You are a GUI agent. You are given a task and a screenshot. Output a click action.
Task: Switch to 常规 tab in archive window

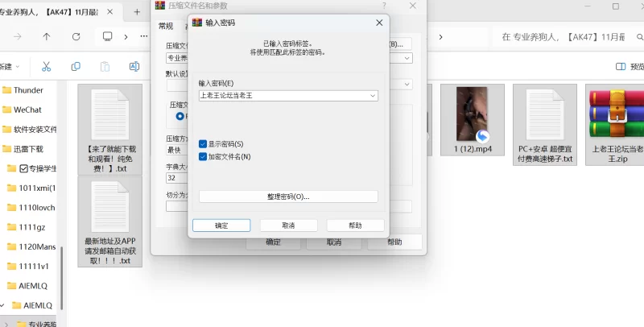tap(166, 27)
